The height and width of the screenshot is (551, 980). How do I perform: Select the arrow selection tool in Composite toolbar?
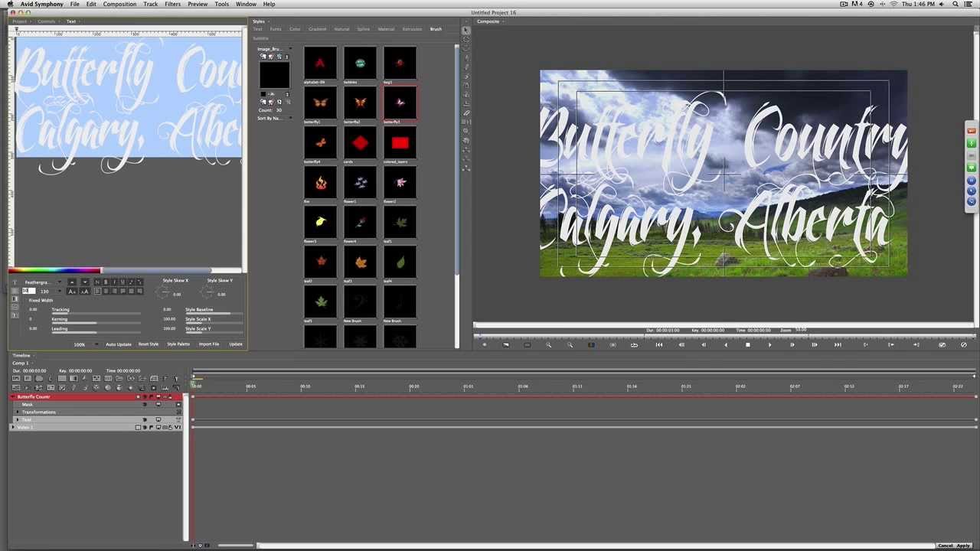466,31
